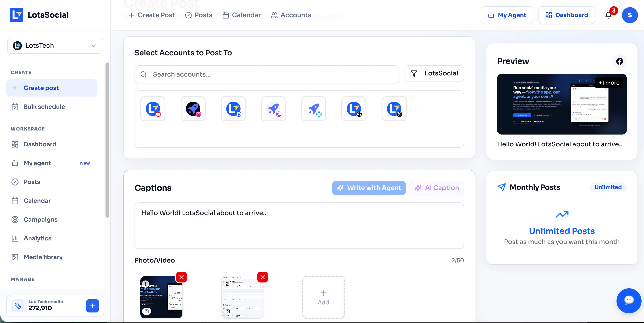Open first uploaded media thumbnail
The height and width of the screenshot is (323, 644).
(161, 297)
